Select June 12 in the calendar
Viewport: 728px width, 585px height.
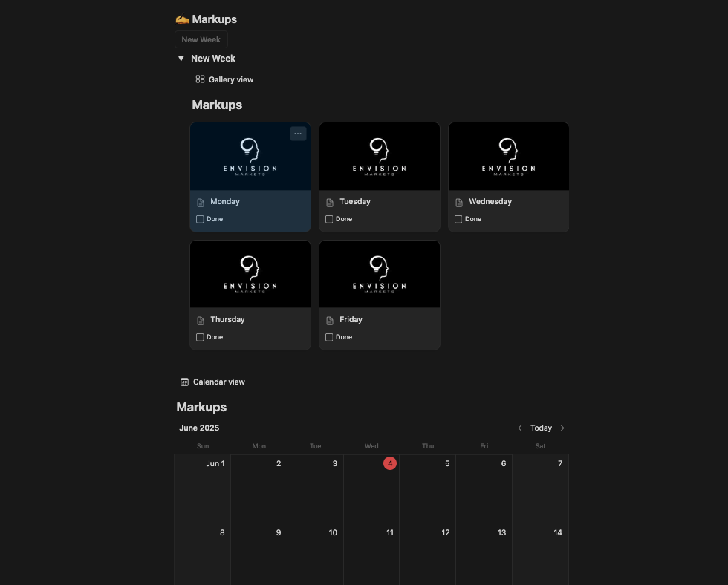pos(428,555)
